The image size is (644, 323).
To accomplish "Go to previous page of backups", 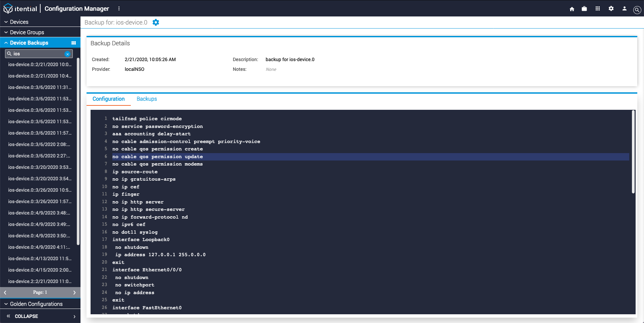I will (x=5, y=292).
